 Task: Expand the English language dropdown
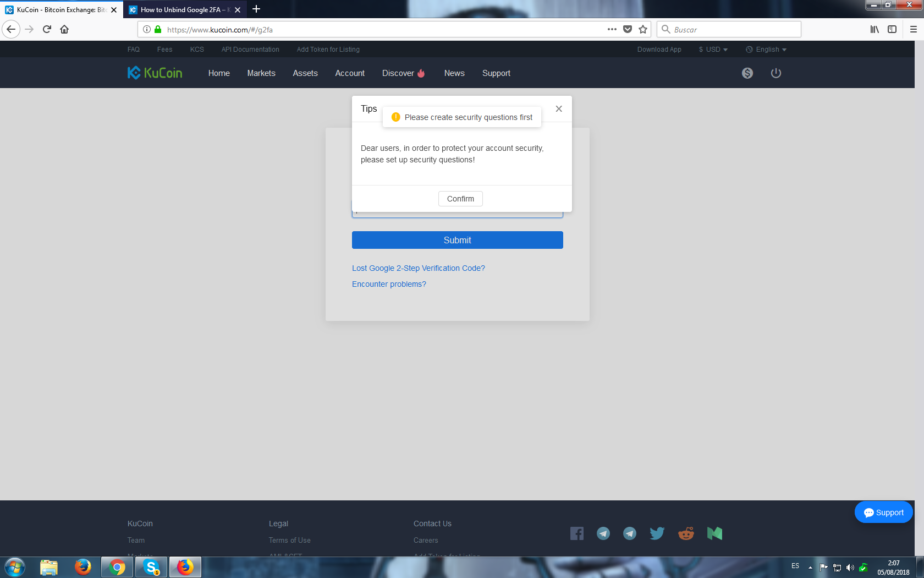coord(766,50)
